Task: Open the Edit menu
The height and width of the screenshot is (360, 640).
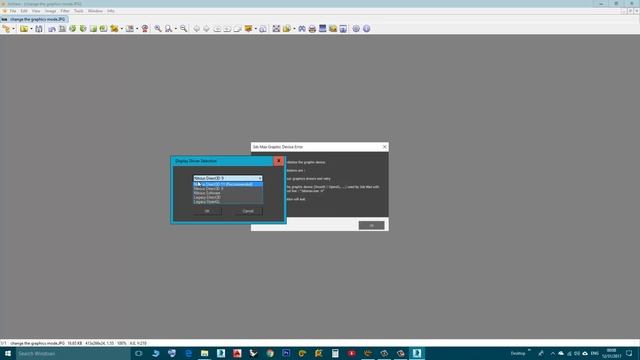Action: [24, 11]
